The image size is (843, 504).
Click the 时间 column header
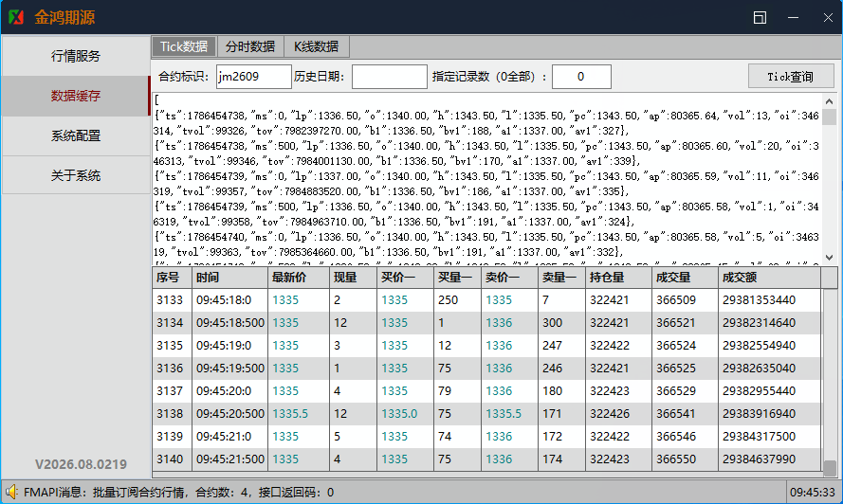coord(229,278)
